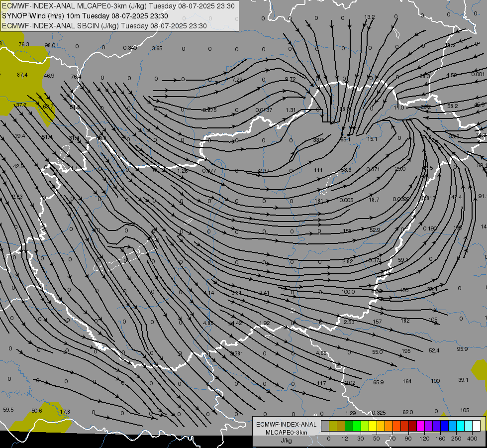Click the 3.65 grid value
487x448 pixels.
pos(157,48)
